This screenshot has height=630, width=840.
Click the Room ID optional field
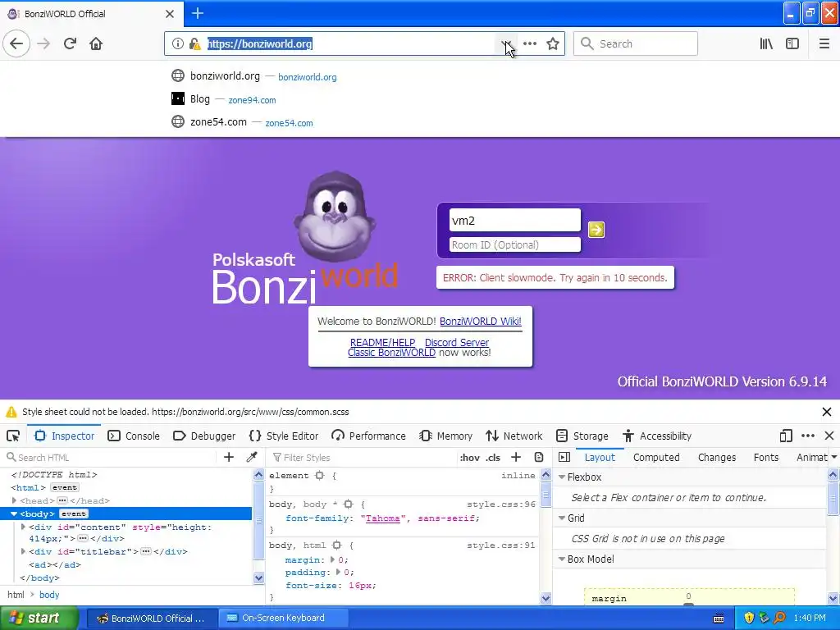pyautogui.click(x=515, y=244)
